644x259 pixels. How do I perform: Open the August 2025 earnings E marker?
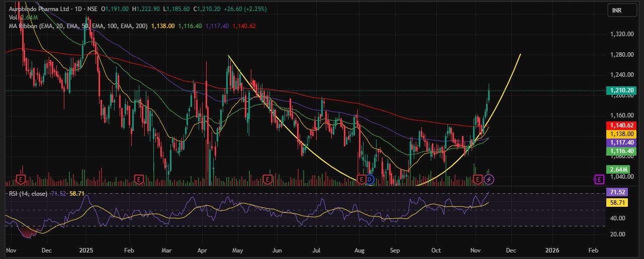tap(360, 179)
